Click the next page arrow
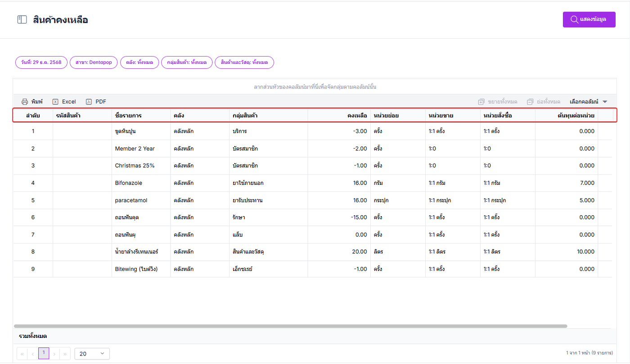The height and width of the screenshot is (364, 630). pyautogui.click(x=54, y=354)
